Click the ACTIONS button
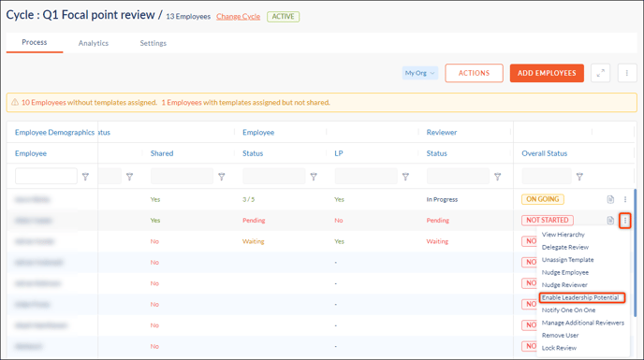 (474, 73)
